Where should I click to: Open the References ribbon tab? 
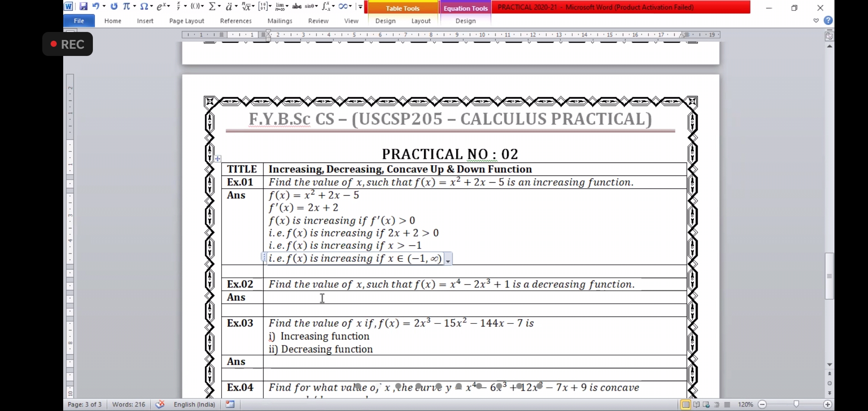click(236, 21)
